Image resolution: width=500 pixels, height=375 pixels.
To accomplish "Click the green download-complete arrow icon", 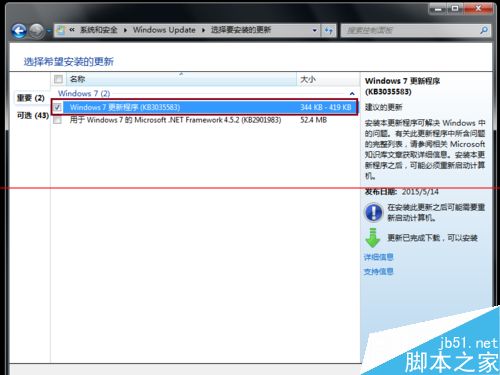I will (373, 238).
